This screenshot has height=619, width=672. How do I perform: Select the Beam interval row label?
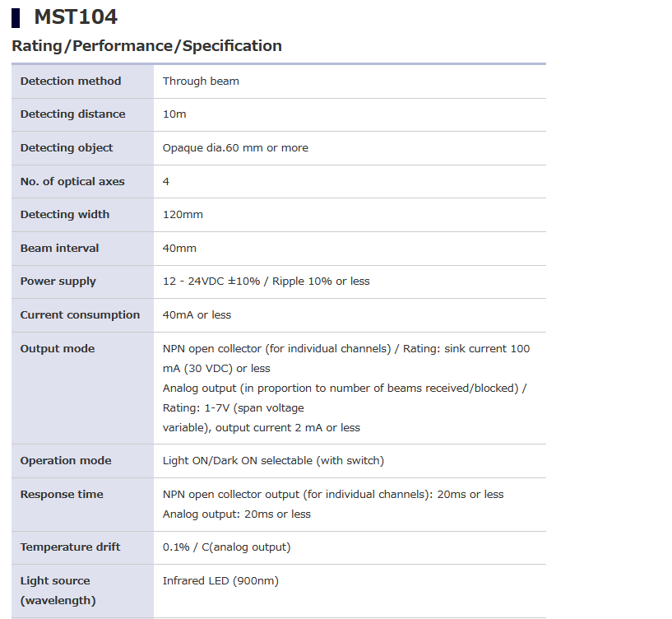coord(59,248)
